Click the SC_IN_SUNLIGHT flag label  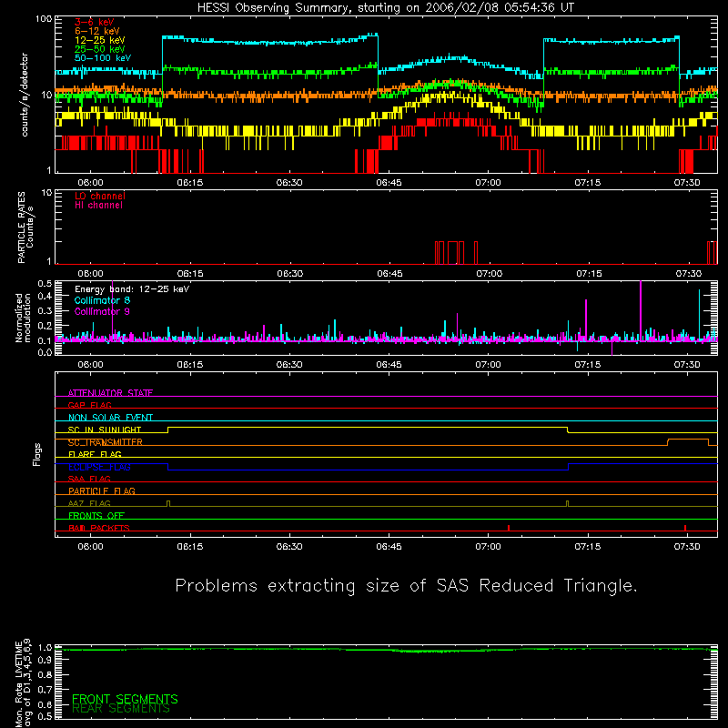click(x=105, y=430)
